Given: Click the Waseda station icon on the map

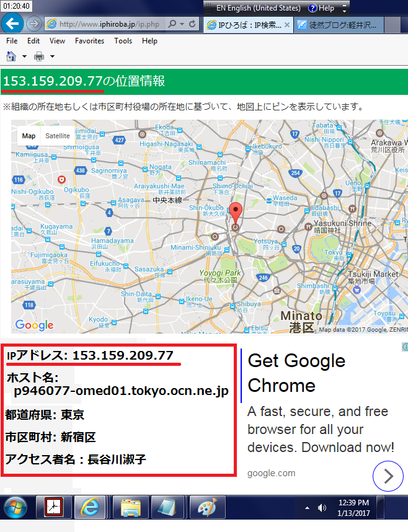Looking at the screenshot, I should (269, 201).
